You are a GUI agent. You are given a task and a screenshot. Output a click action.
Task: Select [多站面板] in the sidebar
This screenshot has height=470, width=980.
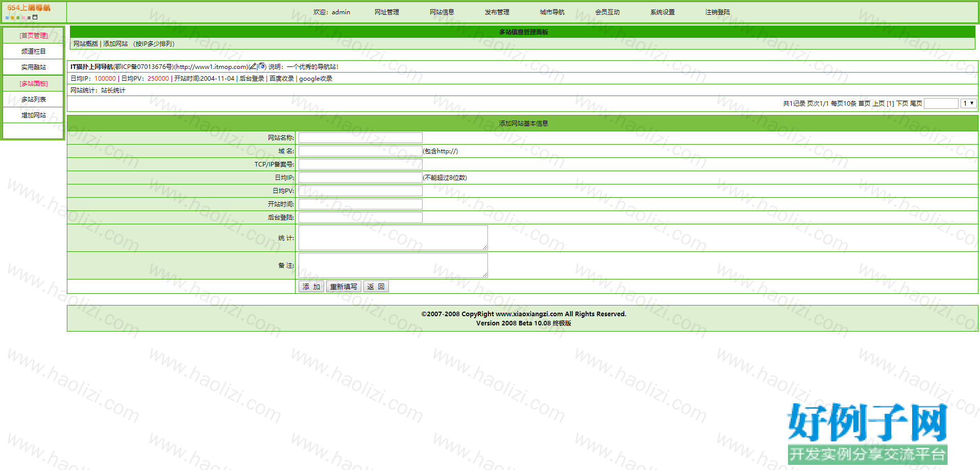[x=34, y=84]
